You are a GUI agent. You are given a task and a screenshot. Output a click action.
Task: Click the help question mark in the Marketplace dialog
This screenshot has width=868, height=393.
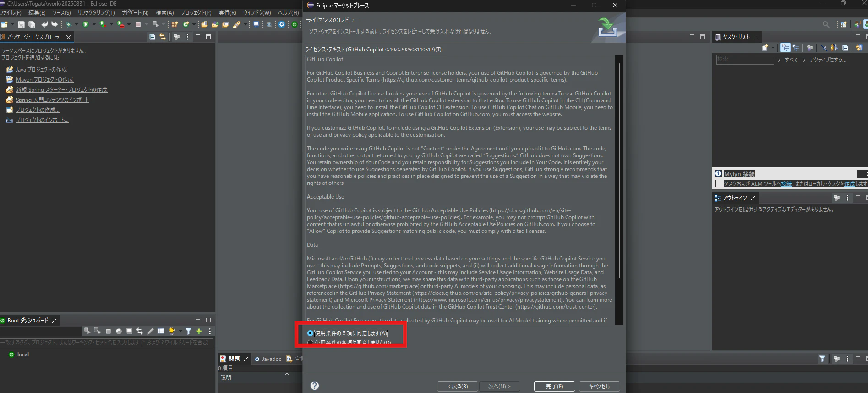tap(315, 386)
